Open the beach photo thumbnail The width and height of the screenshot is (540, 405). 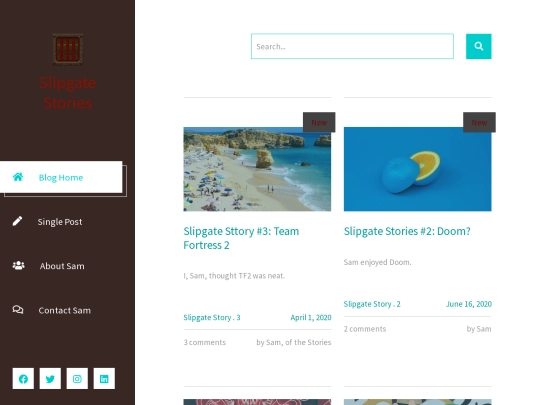click(x=257, y=169)
